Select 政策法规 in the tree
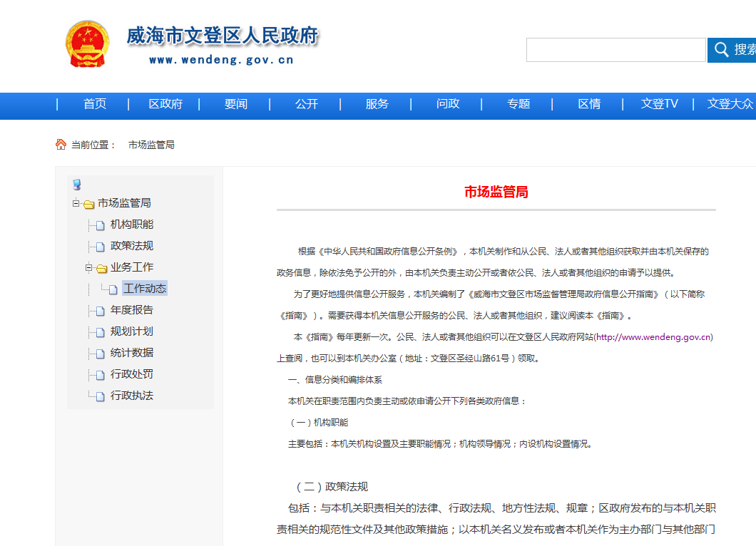Viewport: 756px width, 546px height. (x=132, y=246)
